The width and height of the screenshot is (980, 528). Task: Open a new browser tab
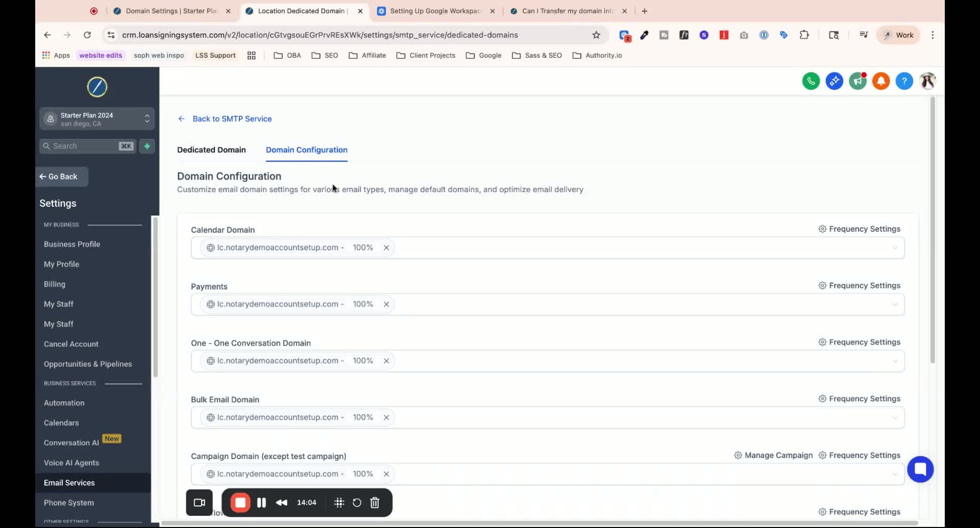click(645, 11)
